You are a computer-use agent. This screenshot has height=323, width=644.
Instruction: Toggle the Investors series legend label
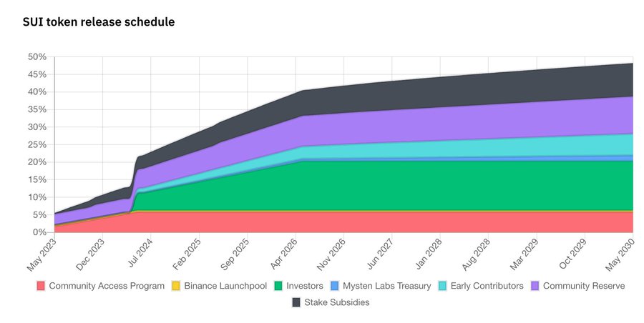click(x=305, y=286)
